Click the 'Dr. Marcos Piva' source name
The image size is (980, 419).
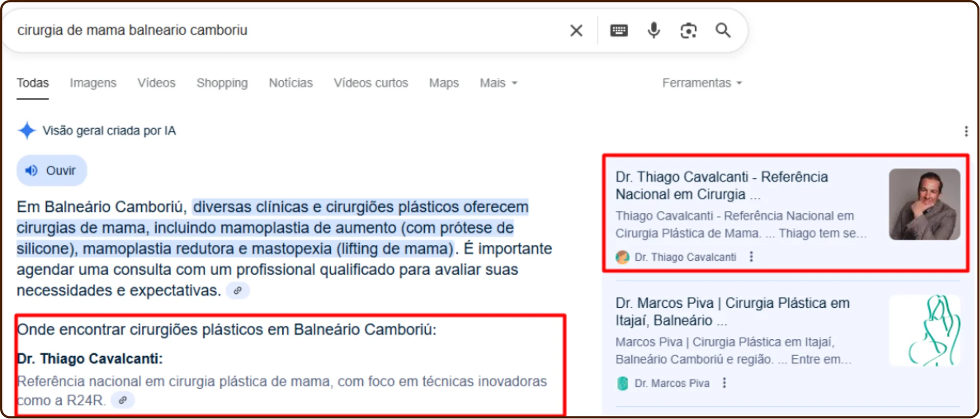[672, 383]
